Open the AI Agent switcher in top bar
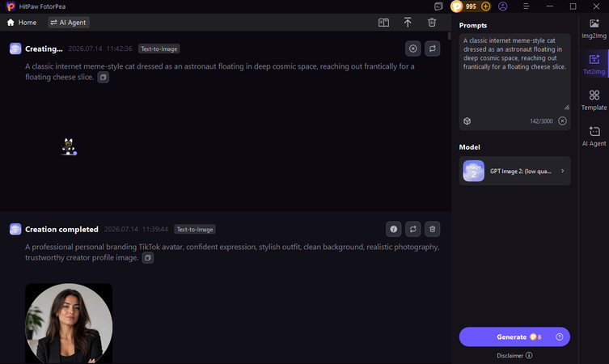609x364 pixels. click(x=69, y=23)
